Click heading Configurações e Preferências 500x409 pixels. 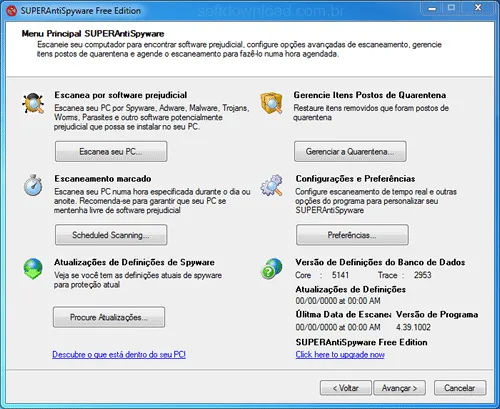[x=355, y=179]
